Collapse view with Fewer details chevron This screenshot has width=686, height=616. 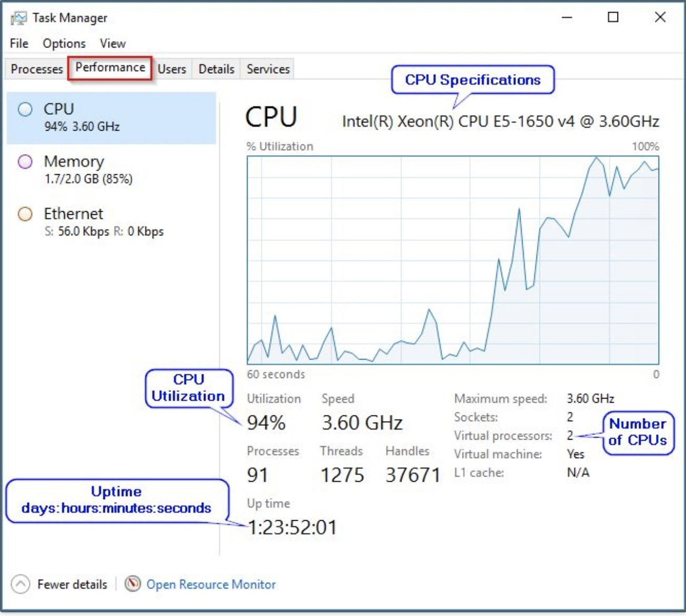20,584
